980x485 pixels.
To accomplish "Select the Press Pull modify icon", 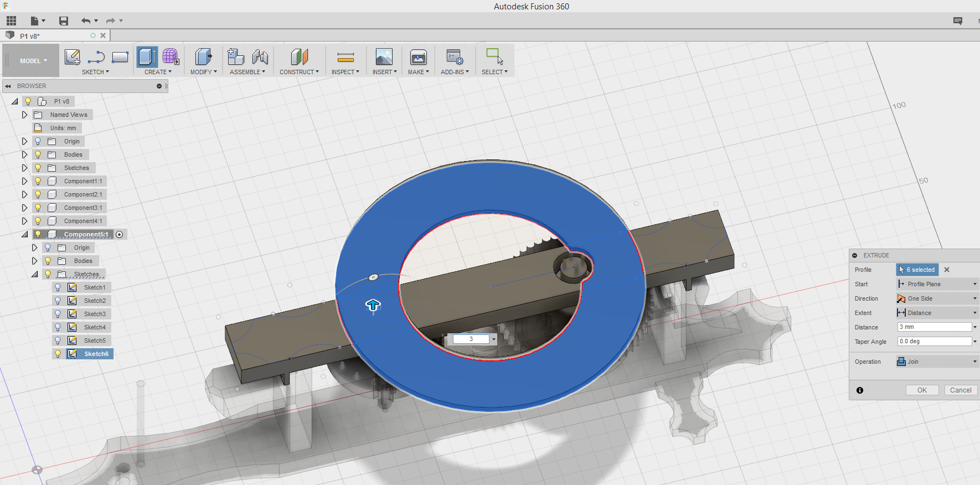I will coord(203,57).
